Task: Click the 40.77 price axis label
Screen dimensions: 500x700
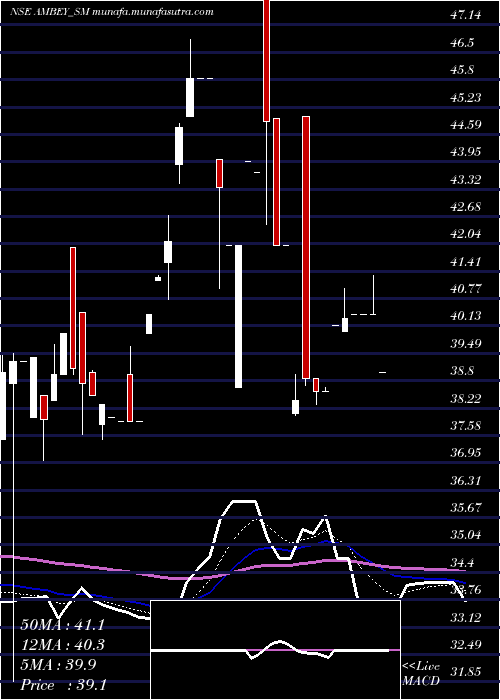Action: coord(465,288)
